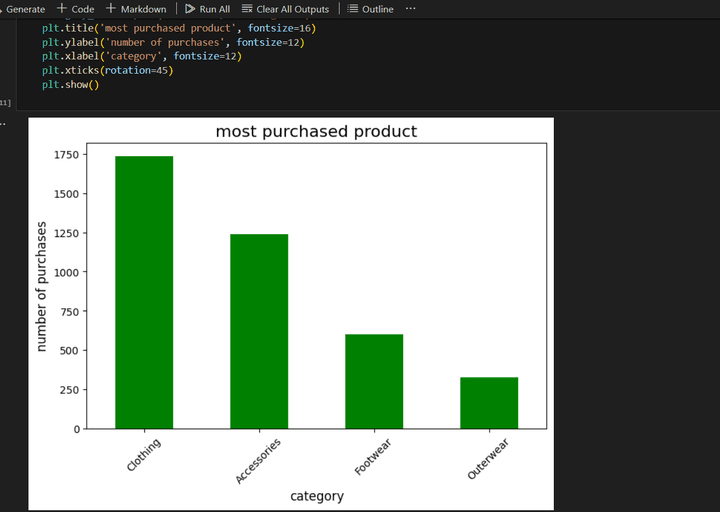Screen dimensions: 720x512
Task: Click the chart title 'most purchased product'
Action: pos(316,132)
